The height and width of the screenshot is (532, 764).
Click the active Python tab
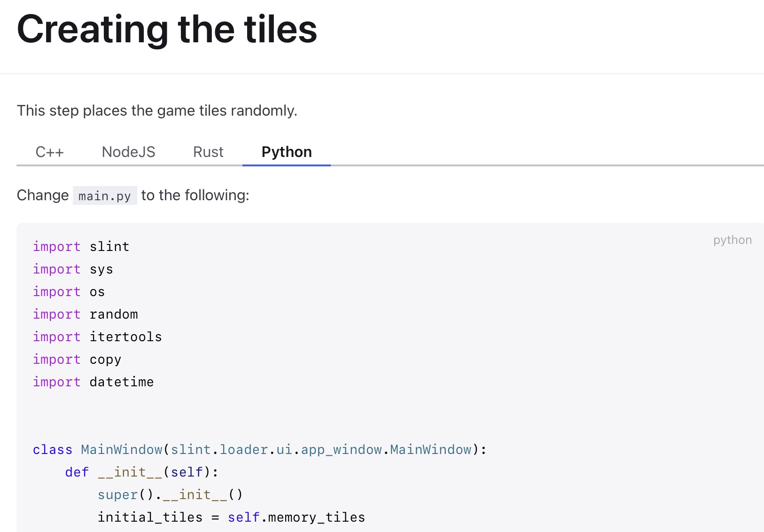pos(287,152)
